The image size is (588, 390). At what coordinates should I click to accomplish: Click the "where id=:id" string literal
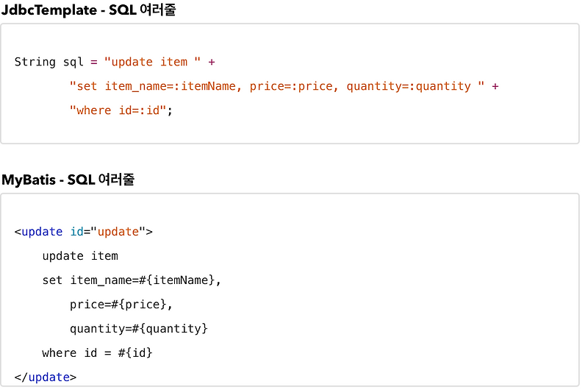click(119, 110)
